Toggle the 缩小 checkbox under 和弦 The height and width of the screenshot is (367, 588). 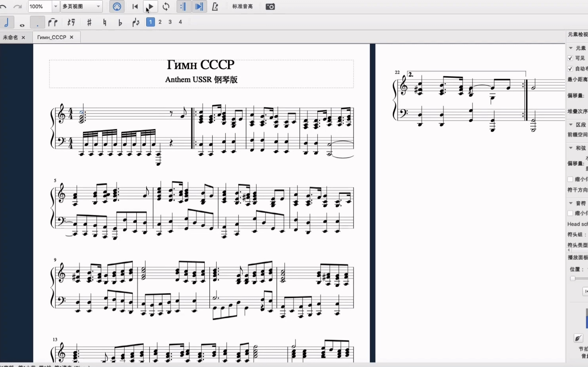570,179
